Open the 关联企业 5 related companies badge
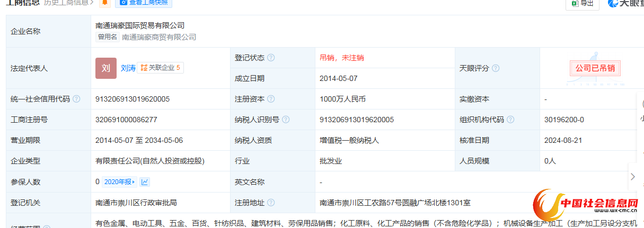This screenshot has width=644, height=228. coord(160,68)
